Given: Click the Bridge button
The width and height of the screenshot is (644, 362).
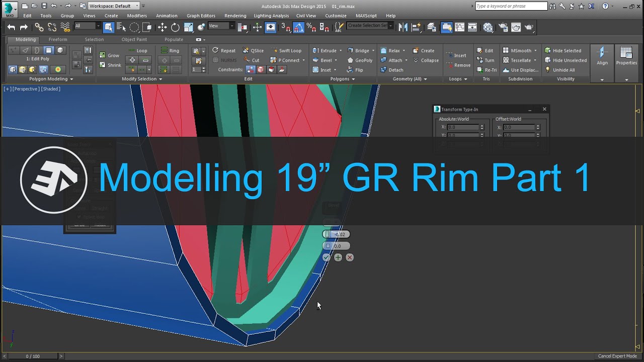Looking at the screenshot, I should pos(358,50).
